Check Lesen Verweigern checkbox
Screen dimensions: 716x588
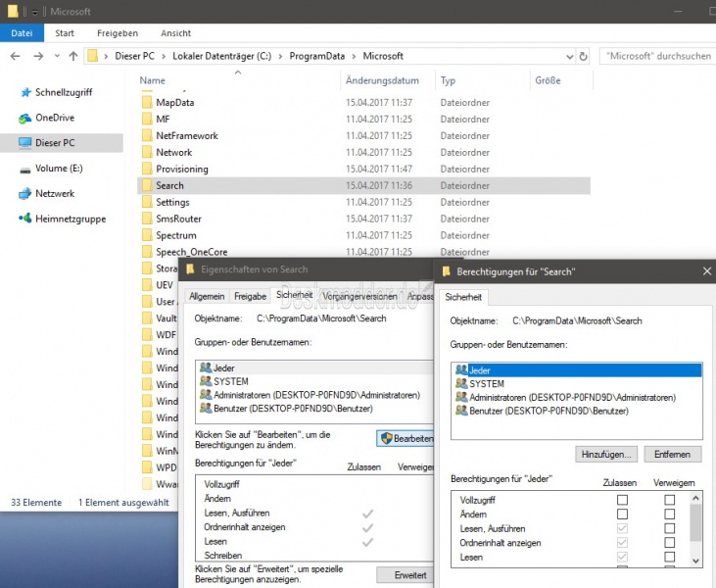669,557
